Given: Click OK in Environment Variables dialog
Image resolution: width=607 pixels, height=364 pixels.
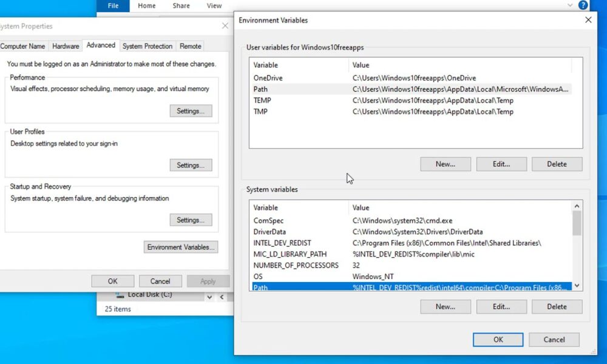Looking at the screenshot, I should click(x=497, y=340).
